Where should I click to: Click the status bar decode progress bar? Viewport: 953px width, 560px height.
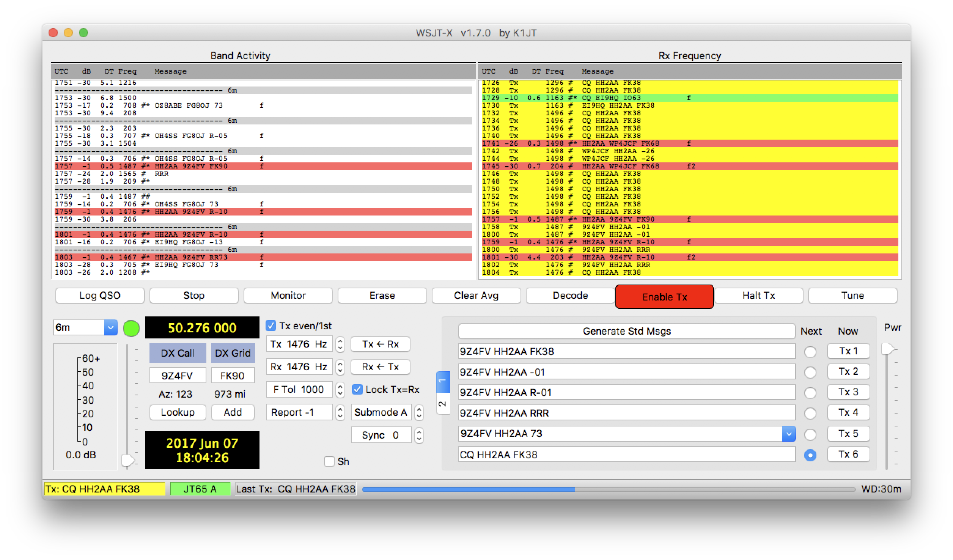(x=609, y=489)
